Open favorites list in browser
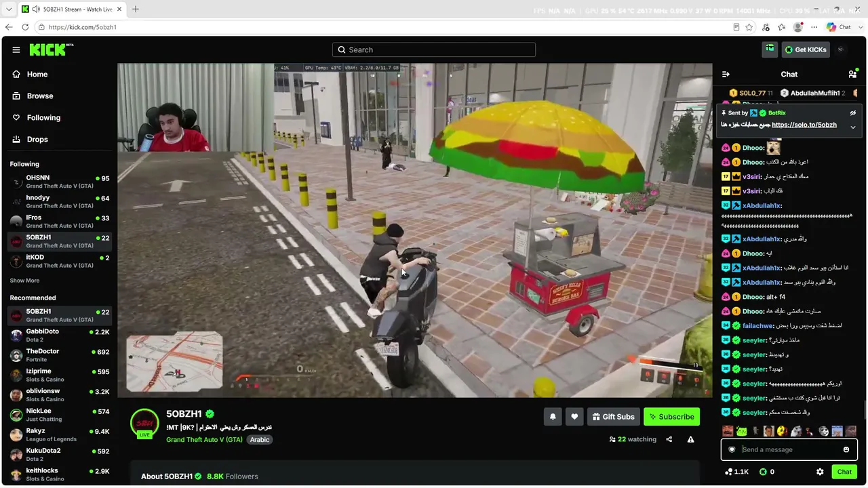This screenshot has height=488, width=868. click(782, 27)
